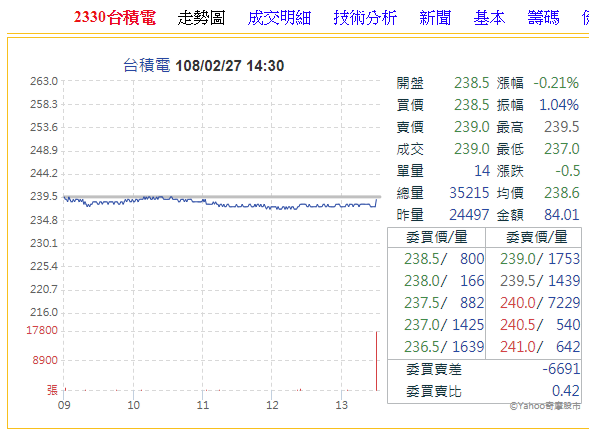Screen dimensions: 589x436
Task: Click the 漲幅 value -0.21%
Action: 556,83
